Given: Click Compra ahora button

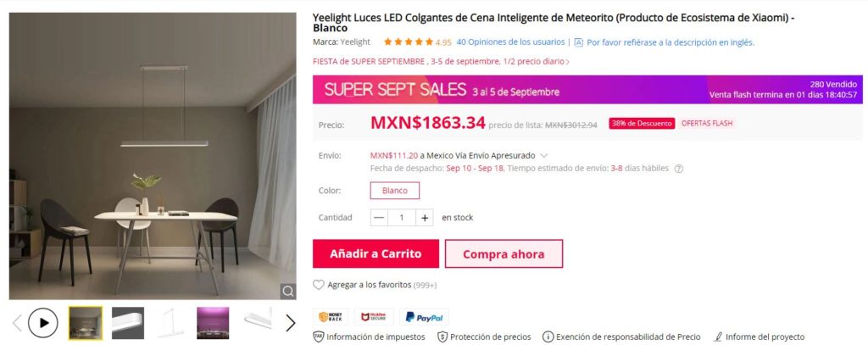Looking at the screenshot, I should [504, 253].
